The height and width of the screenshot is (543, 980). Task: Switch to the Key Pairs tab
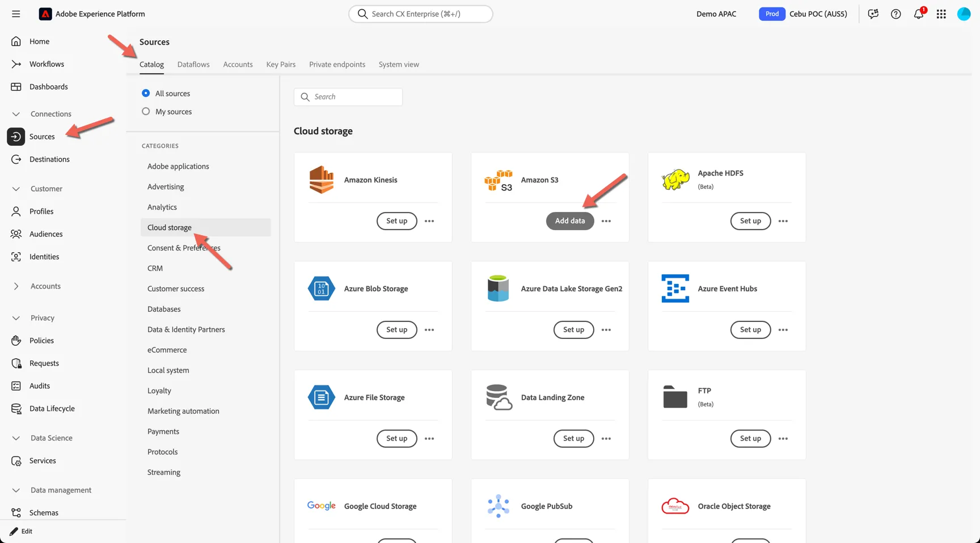click(x=281, y=65)
